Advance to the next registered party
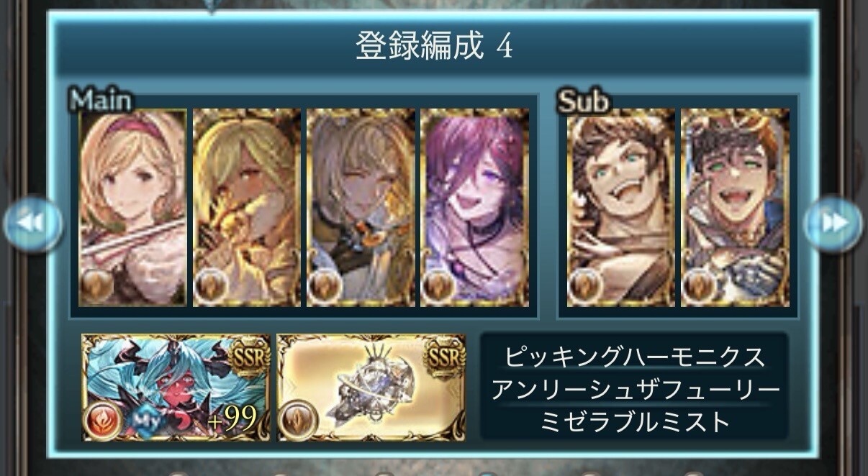Screen dimensions: 868x476 [833, 223]
